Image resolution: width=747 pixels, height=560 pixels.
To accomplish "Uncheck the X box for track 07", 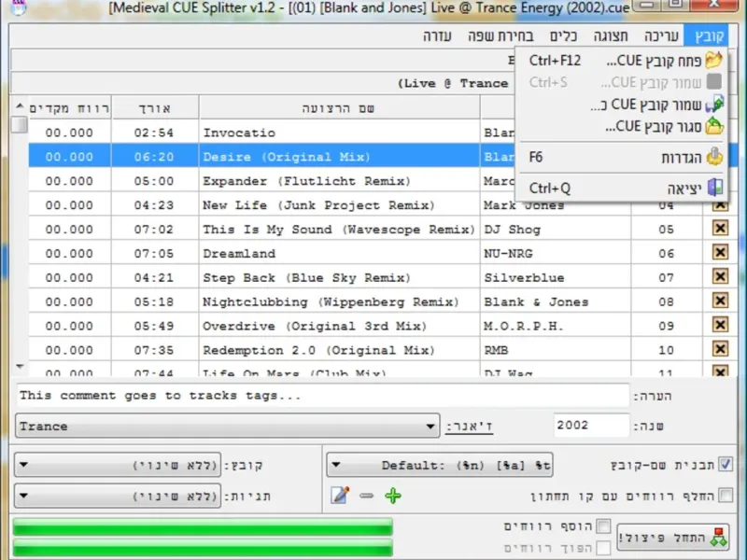I will [x=720, y=276].
